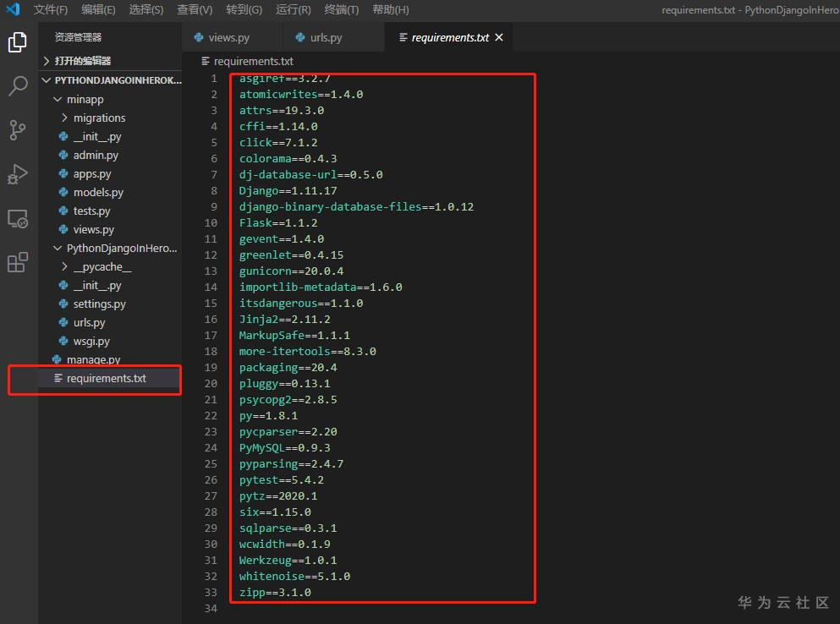Click the Django==1.11.17 line
840x624 pixels.
coord(288,191)
